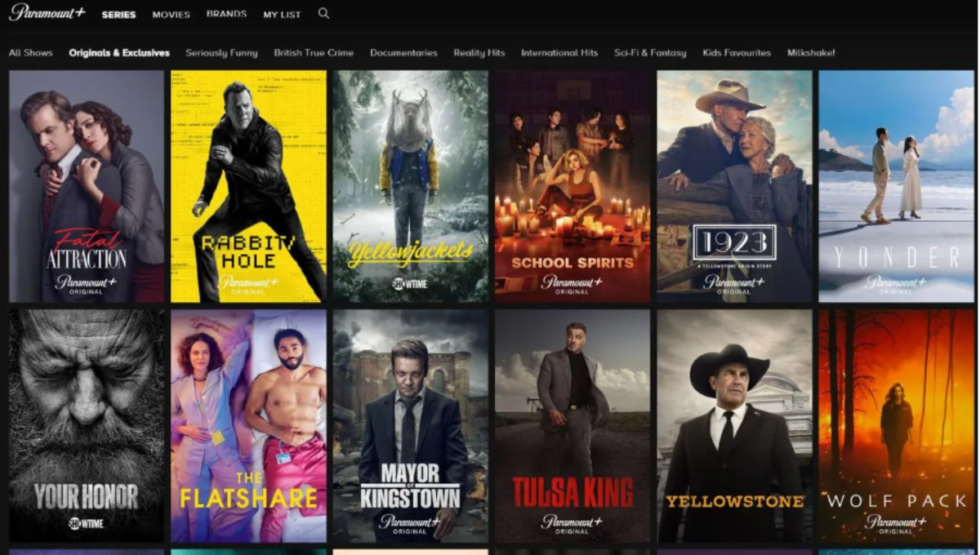Viewport: 980px width, 555px height.
Task: Go to the Movies section
Action: [x=171, y=15]
